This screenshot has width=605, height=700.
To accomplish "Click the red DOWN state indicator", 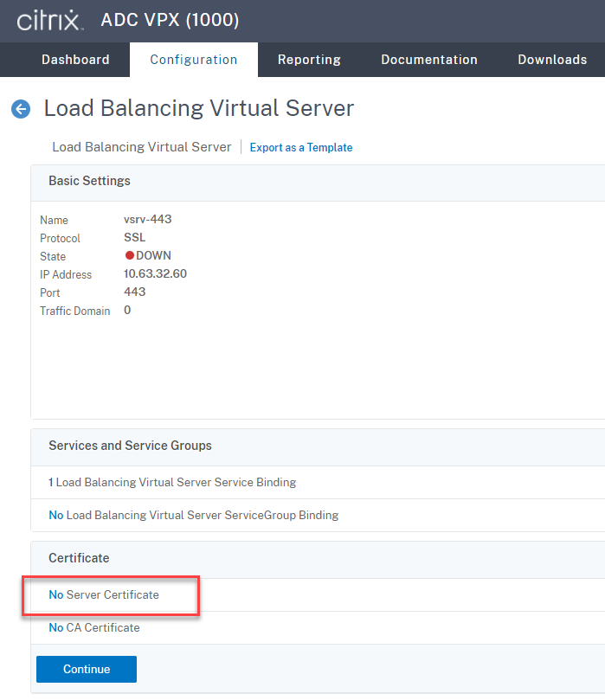I will pos(131,256).
